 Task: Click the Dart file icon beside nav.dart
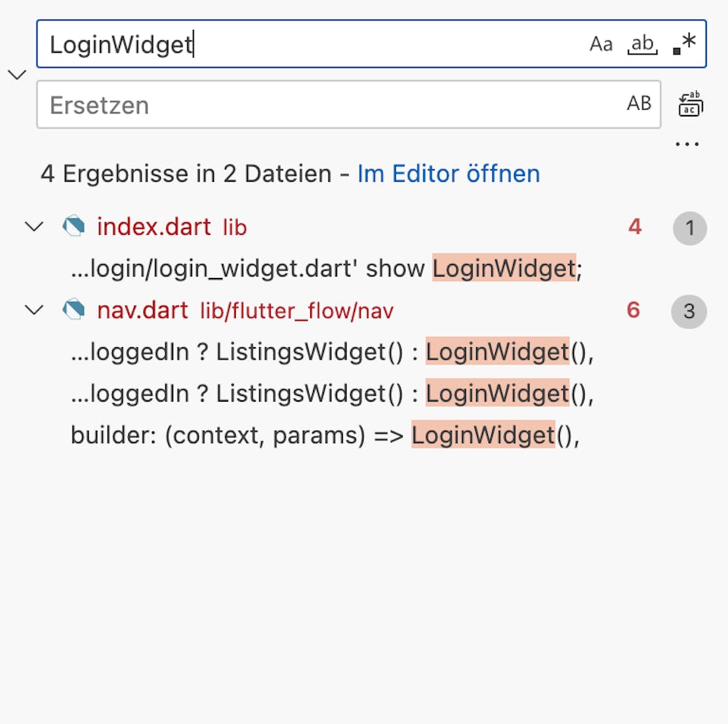pyautogui.click(x=74, y=311)
